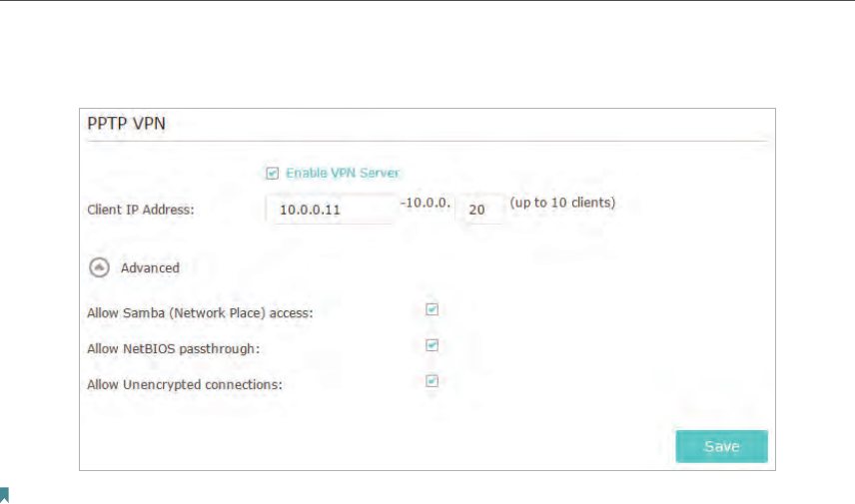The height and width of the screenshot is (504, 855).
Task: Click the teal bookmark note icon
Action: pos(5,492)
